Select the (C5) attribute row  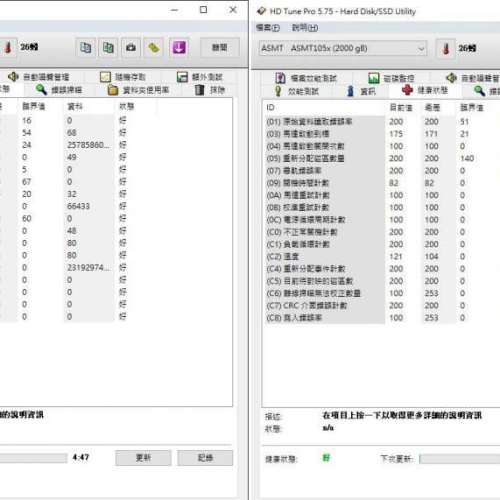[380, 281]
